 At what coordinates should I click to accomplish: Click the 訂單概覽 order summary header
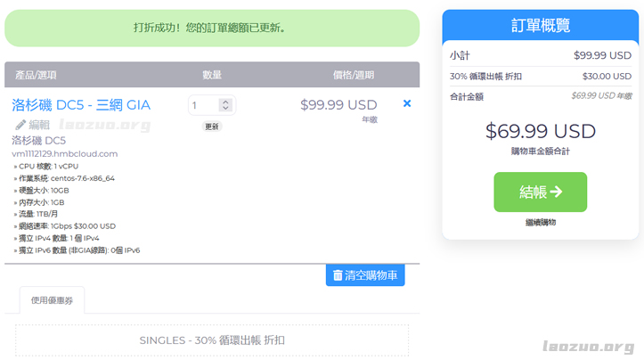point(541,25)
